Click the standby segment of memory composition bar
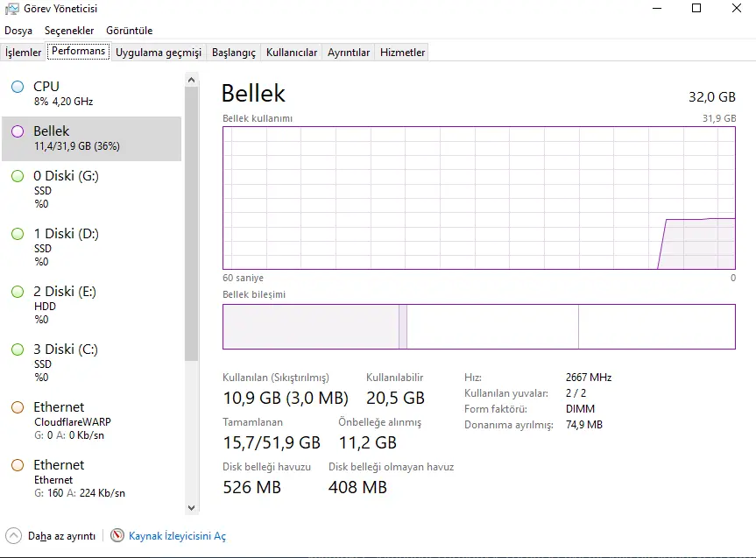Screen dimensions: 756x558 click(492, 327)
